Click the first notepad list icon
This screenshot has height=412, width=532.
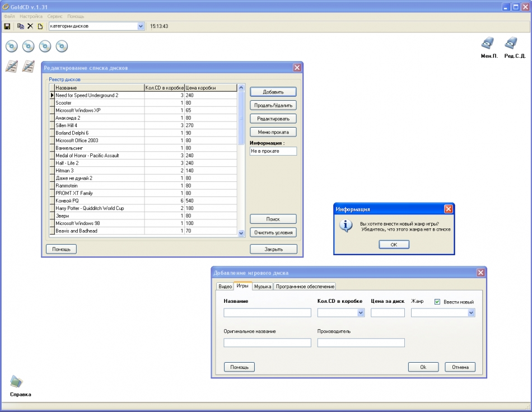(12, 66)
